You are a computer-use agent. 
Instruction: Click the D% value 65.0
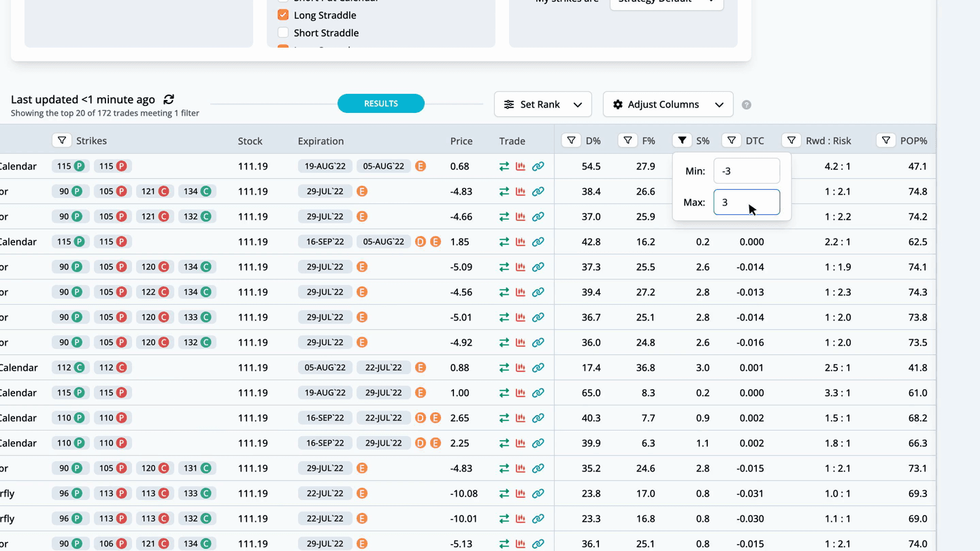[591, 393]
